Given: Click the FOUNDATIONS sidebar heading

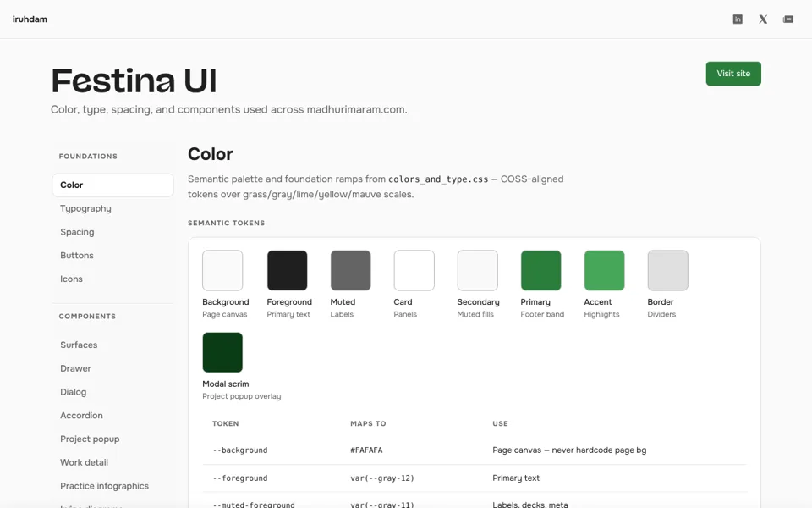Looking at the screenshot, I should click(x=88, y=156).
